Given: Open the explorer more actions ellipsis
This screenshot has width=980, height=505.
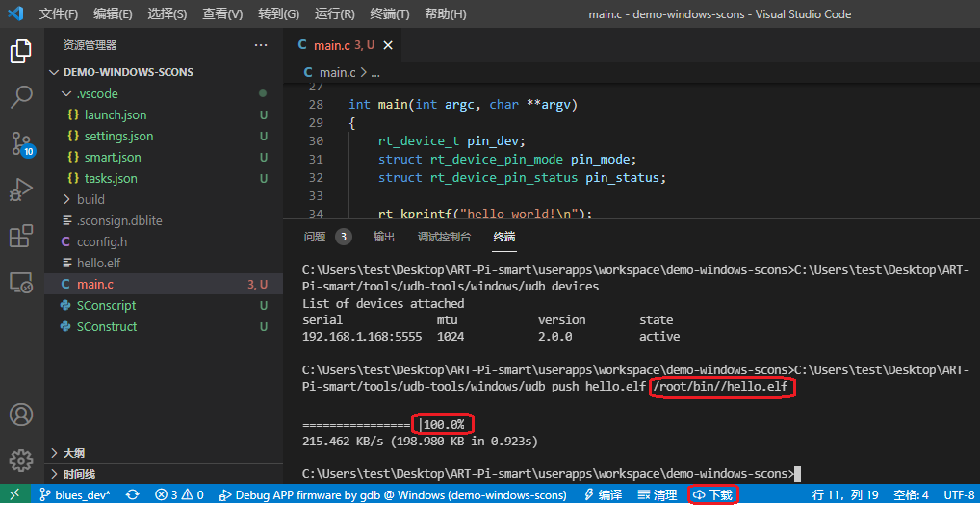Looking at the screenshot, I should click(261, 45).
